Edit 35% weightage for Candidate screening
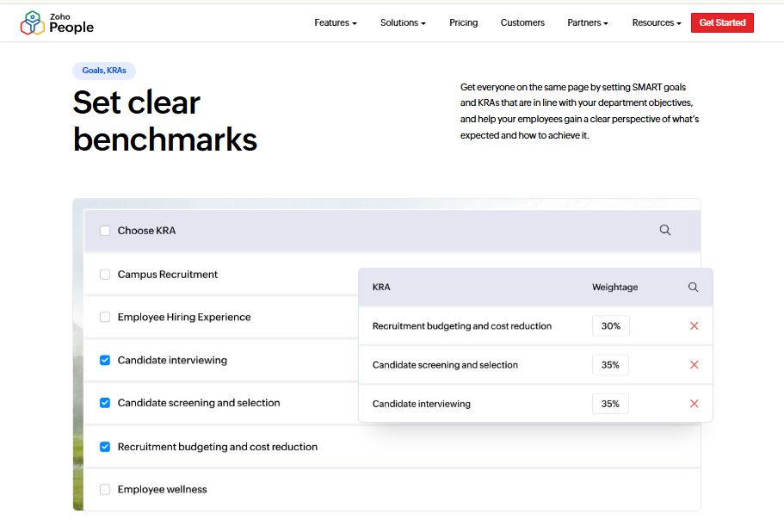The image size is (784, 532). [x=610, y=365]
